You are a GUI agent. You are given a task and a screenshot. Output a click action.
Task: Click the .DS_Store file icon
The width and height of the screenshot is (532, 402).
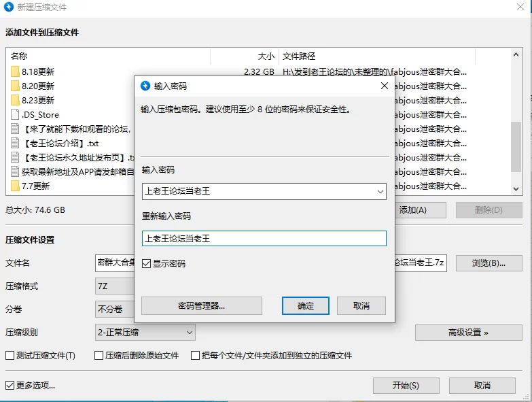click(15, 114)
